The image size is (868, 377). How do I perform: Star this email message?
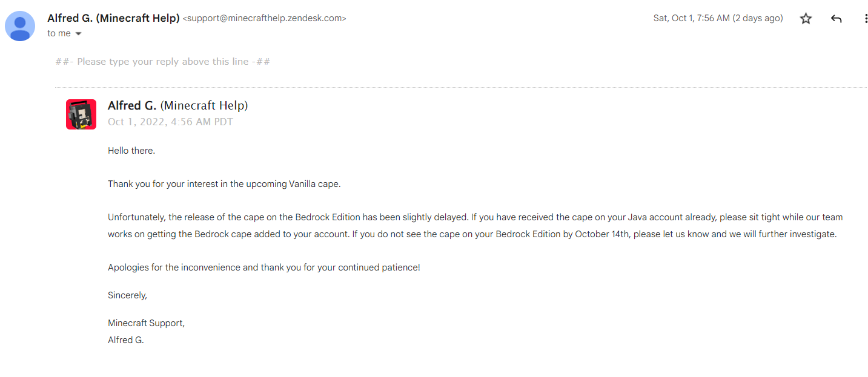(806, 19)
